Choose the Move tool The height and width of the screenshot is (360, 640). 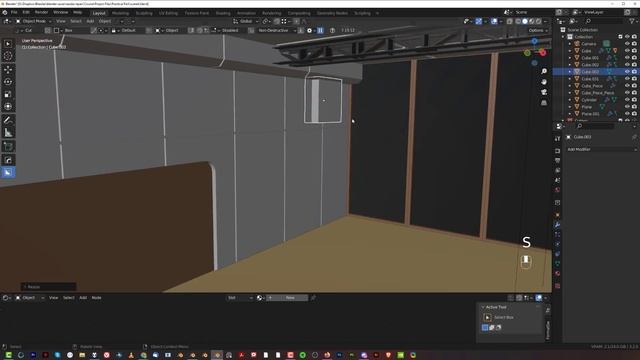click(8, 69)
